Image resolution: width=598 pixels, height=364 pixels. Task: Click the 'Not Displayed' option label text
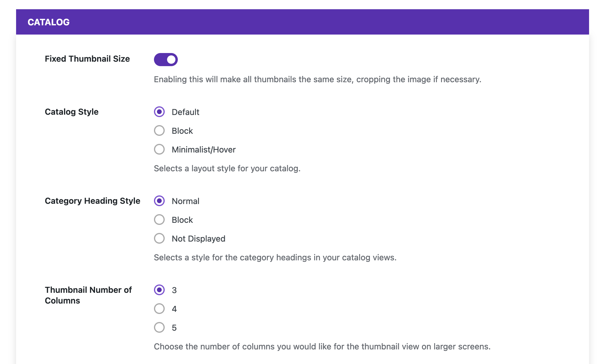[198, 239]
